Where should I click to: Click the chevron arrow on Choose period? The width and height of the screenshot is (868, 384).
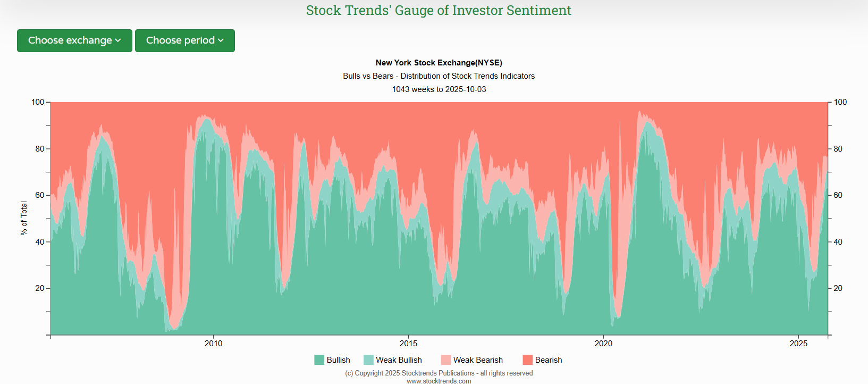(x=221, y=40)
